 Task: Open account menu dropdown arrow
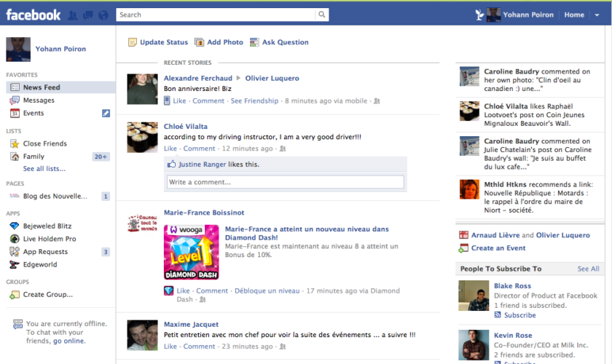pos(597,15)
